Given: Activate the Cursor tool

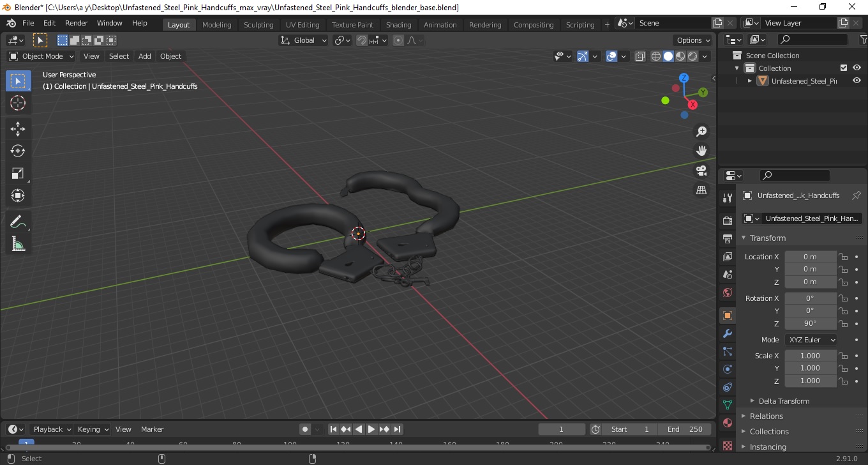Looking at the screenshot, I should tap(18, 103).
